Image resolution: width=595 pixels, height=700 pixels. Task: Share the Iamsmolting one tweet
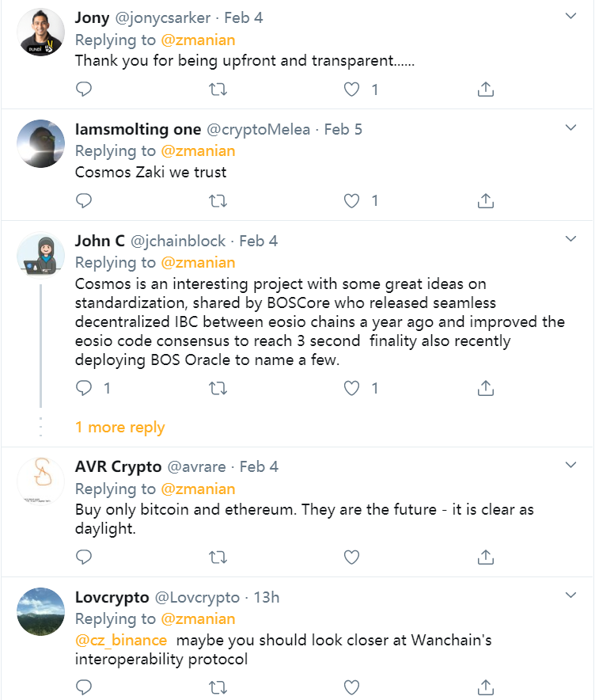pyautogui.click(x=487, y=201)
